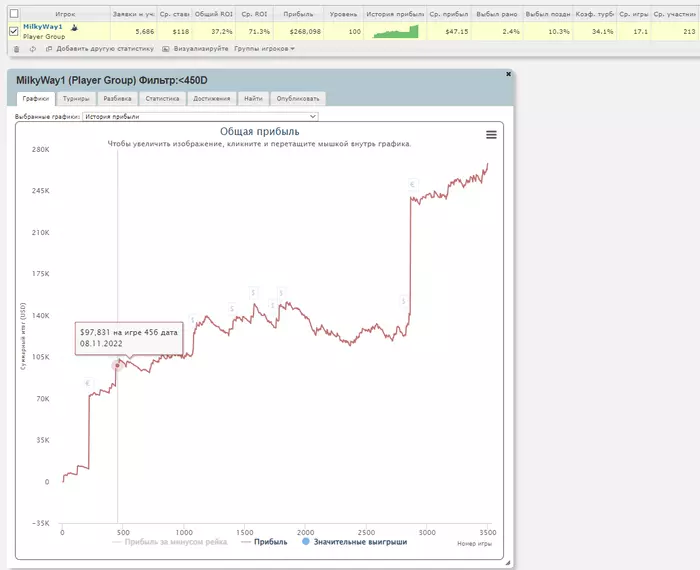This screenshot has width=700, height=570.
Task: Click the 34.1% turbo ratio cell
Action: tap(595, 32)
